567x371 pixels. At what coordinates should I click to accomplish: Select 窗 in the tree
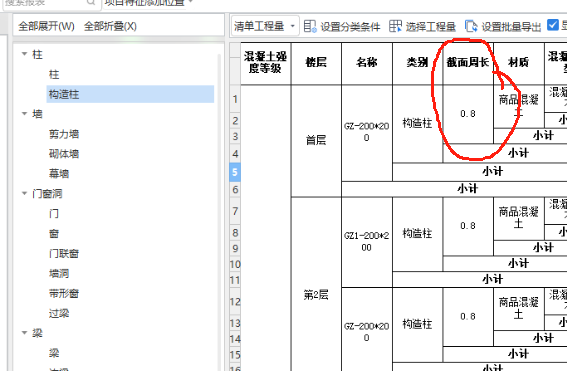[x=54, y=234]
